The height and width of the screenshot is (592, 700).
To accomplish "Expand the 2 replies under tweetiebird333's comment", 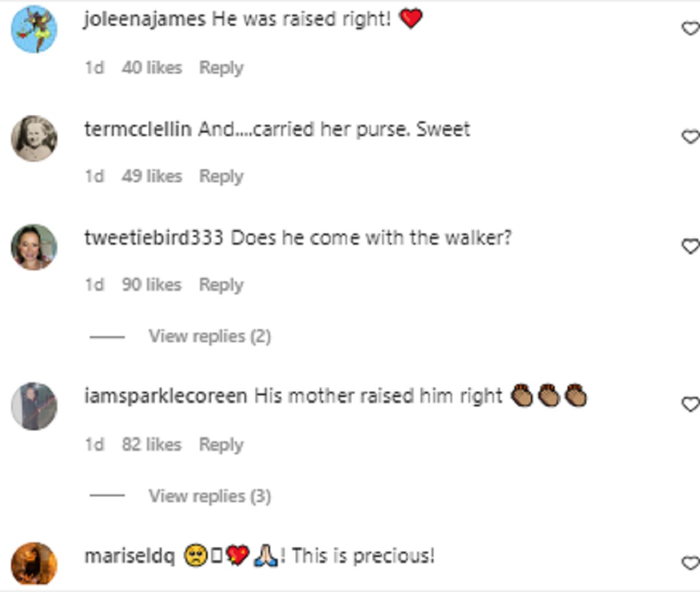I will click(209, 336).
